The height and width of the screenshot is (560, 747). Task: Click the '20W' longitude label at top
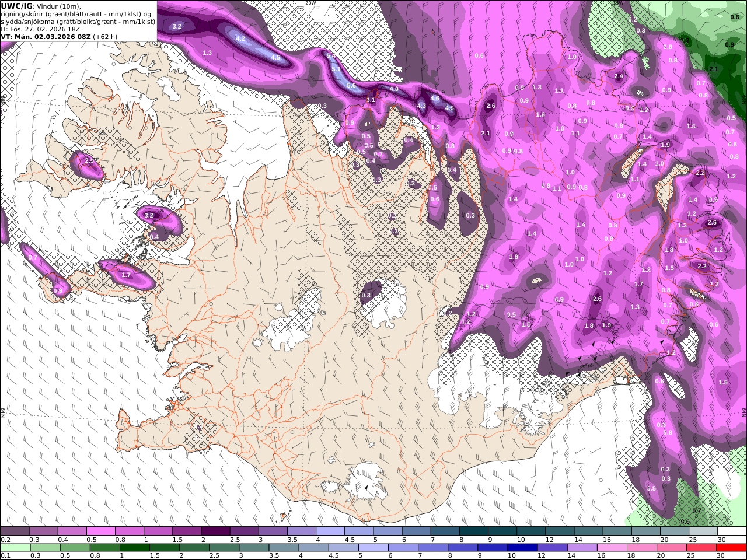[x=310, y=3]
